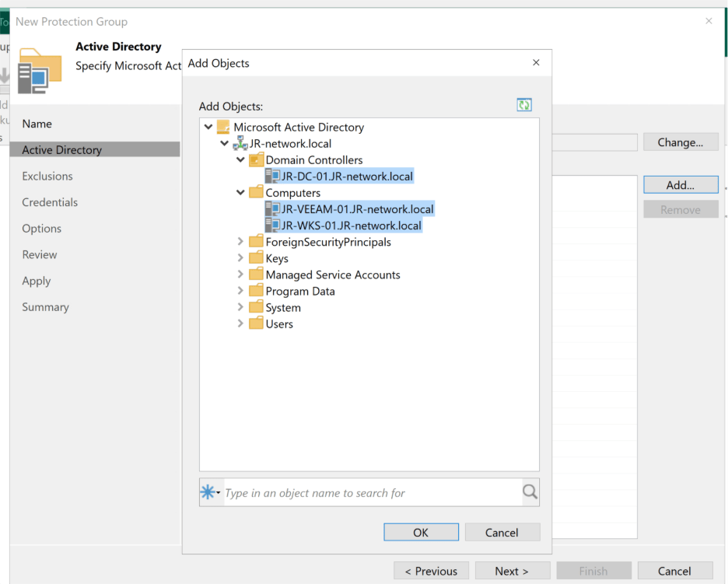Click the Microsoft Active Directory root icon
This screenshot has width=728, height=584.
[x=223, y=128]
